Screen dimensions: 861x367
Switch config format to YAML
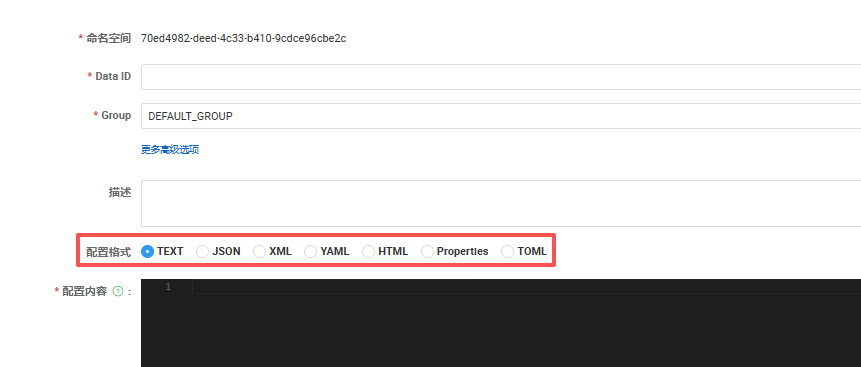point(311,252)
